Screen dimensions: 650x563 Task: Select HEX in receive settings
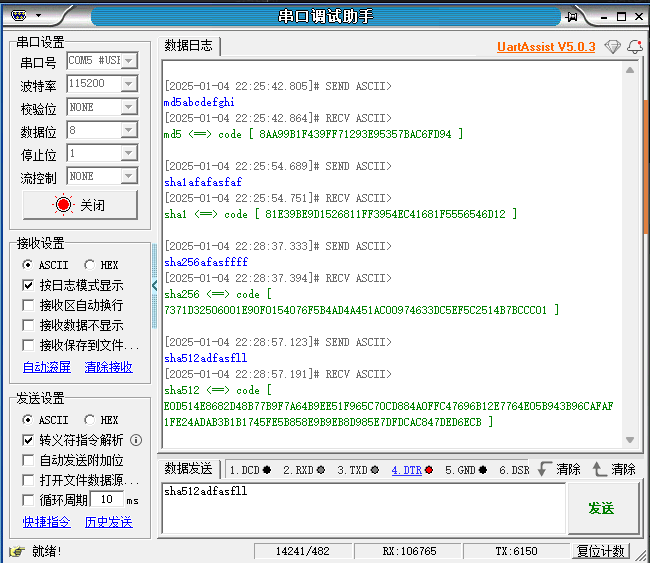tap(101, 265)
